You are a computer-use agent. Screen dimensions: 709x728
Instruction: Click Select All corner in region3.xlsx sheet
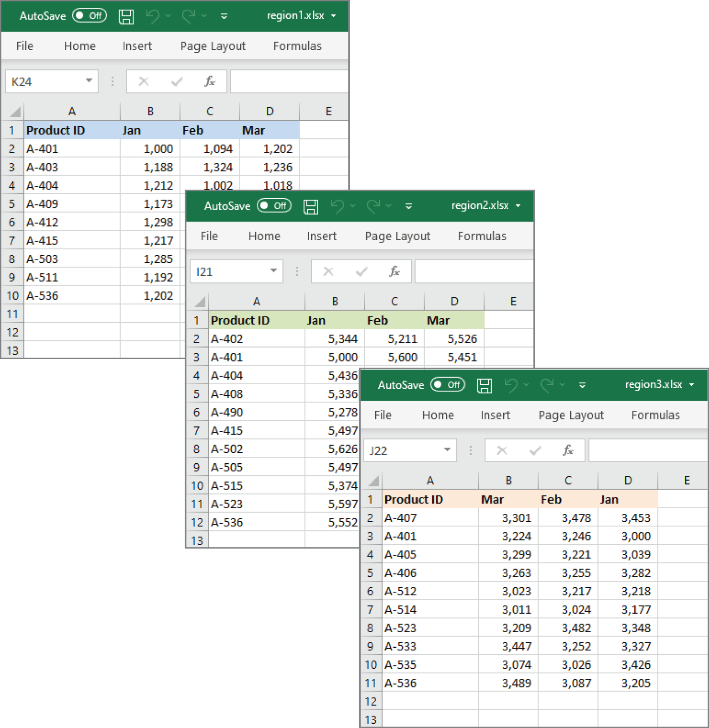(x=373, y=481)
